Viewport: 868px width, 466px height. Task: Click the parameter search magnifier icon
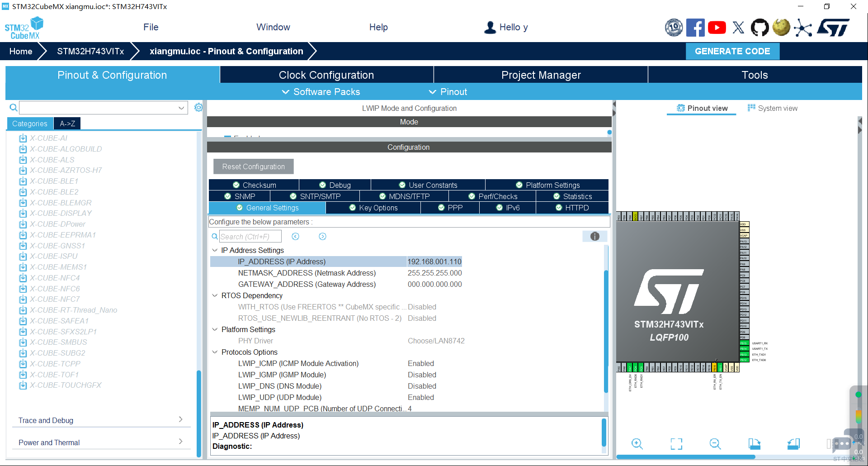tap(215, 237)
